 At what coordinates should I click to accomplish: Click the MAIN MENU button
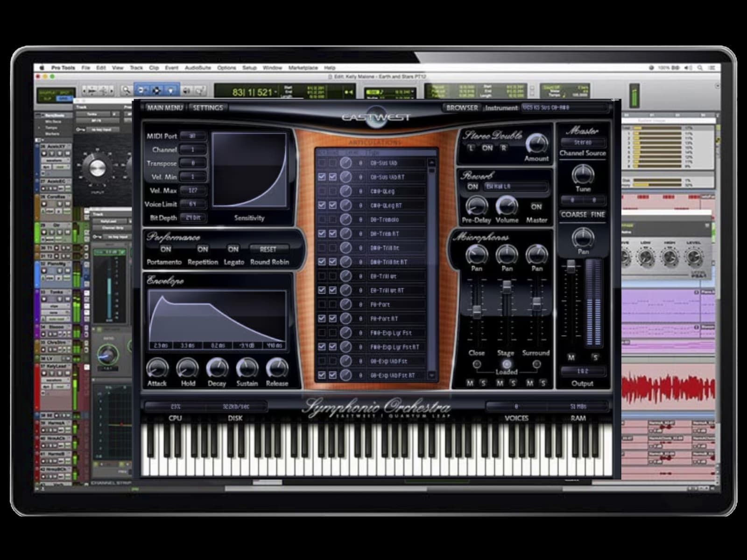165,108
